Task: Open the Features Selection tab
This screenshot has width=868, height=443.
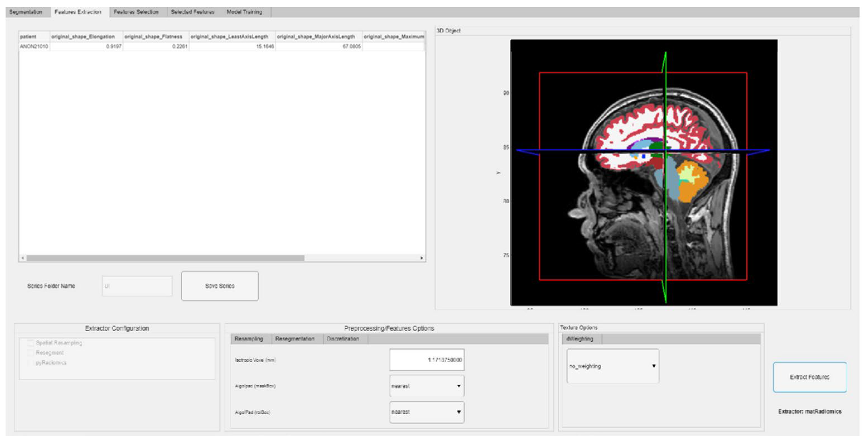Action: [x=136, y=12]
